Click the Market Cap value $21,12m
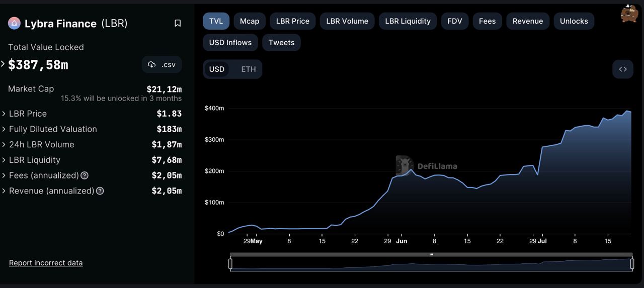The height and width of the screenshot is (288, 644). click(164, 89)
